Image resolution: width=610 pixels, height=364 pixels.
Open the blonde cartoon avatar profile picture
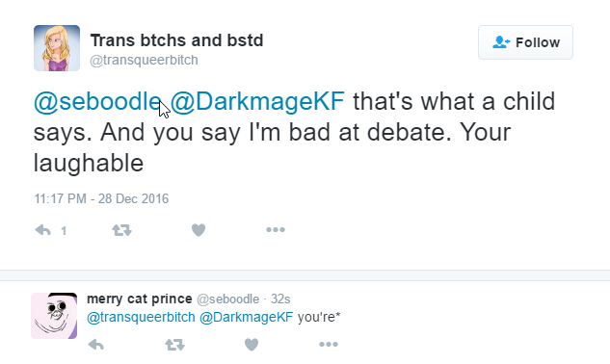coord(57,48)
